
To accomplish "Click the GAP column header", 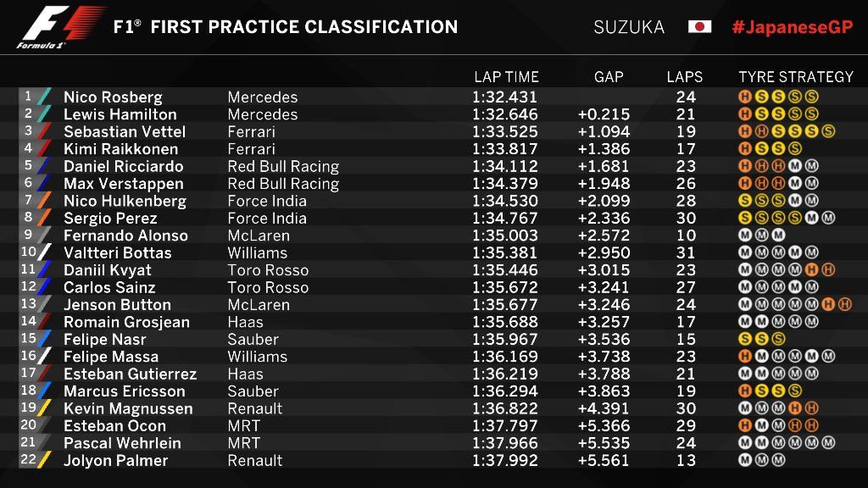I will [609, 77].
